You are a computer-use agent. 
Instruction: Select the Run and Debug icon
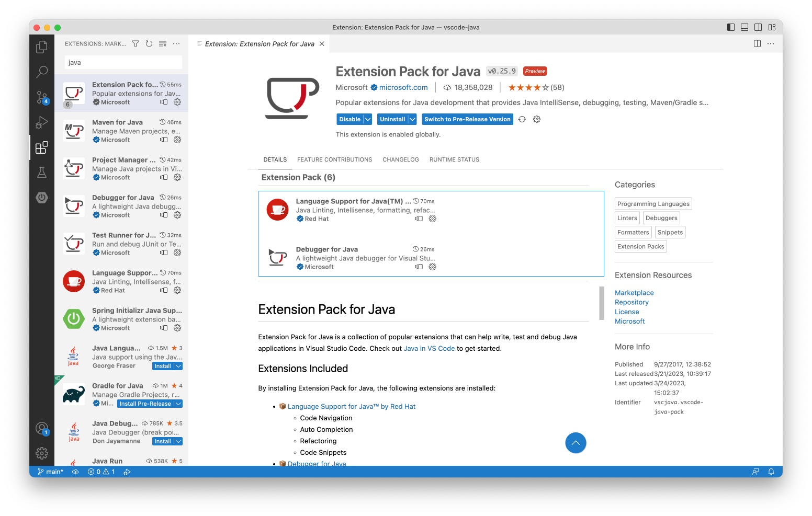click(x=42, y=122)
